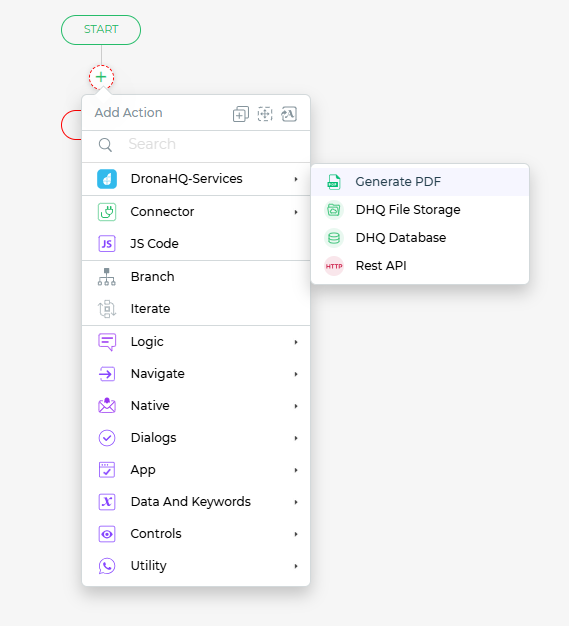
Task: Click the Dialogs checkmark circle icon
Action: point(107,438)
